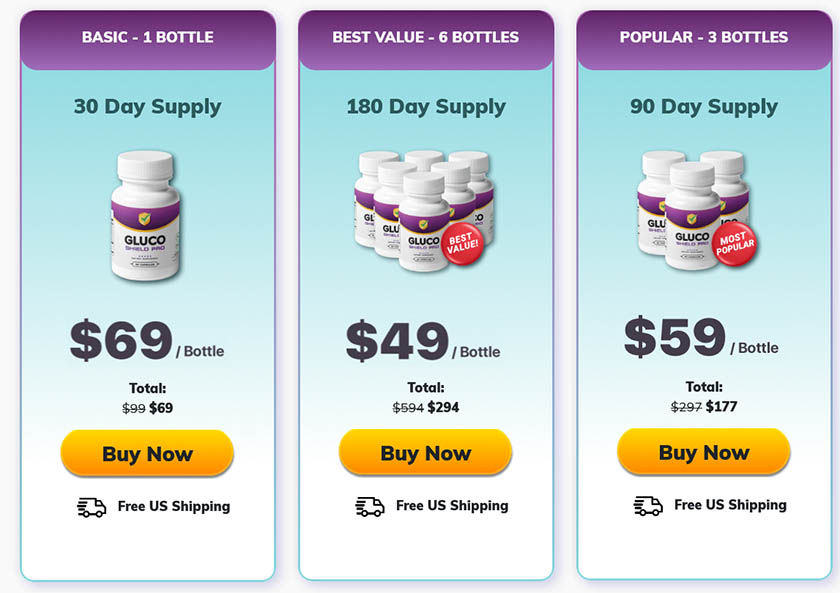Viewport: 840px width, 593px height.
Task: Click the $49 per bottle price
Action: (x=423, y=341)
